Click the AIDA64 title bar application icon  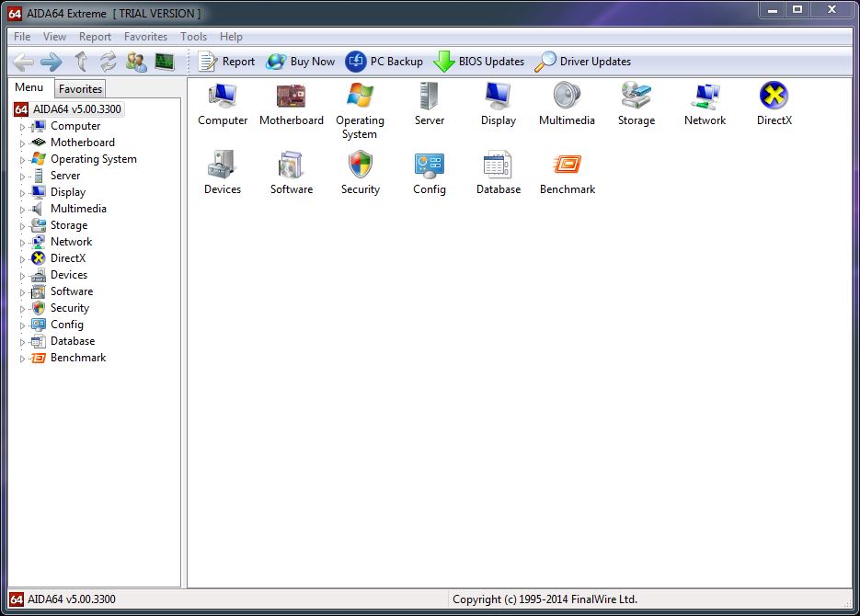[15, 14]
